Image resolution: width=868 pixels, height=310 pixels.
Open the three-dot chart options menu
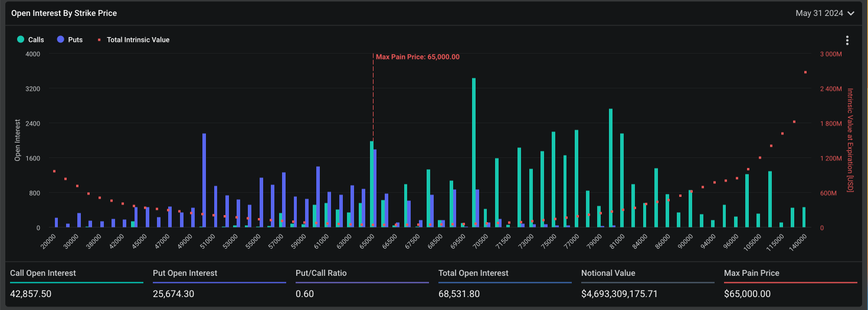coord(847,41)
